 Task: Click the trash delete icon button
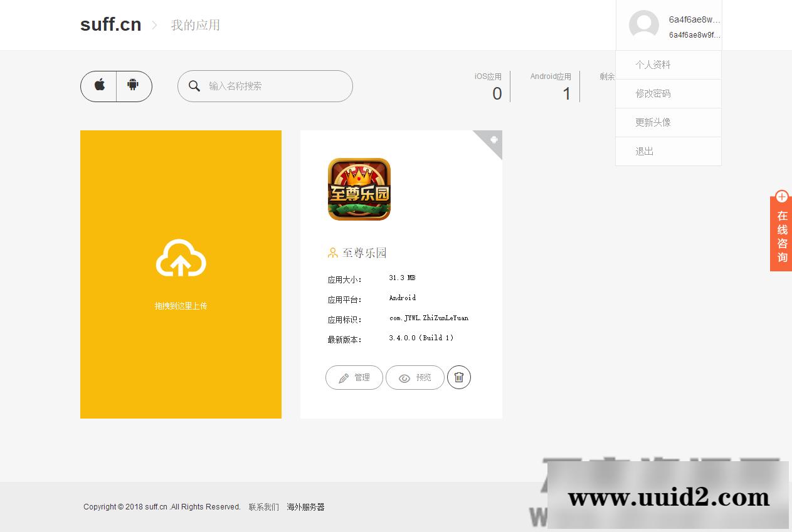pyautogui.click(x=458, y=377)
